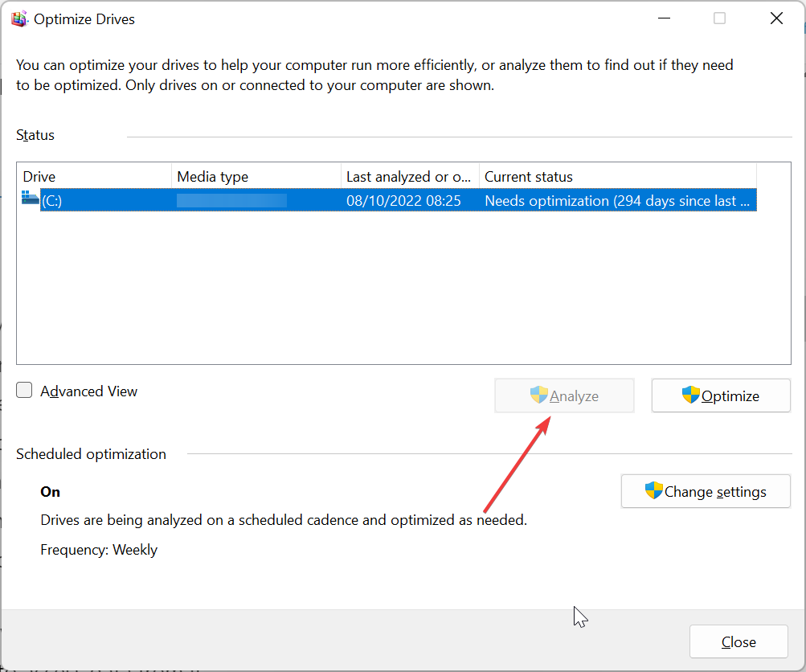
Task: Click the Frequency: Weekly text
Action: [x=99, y=550]
